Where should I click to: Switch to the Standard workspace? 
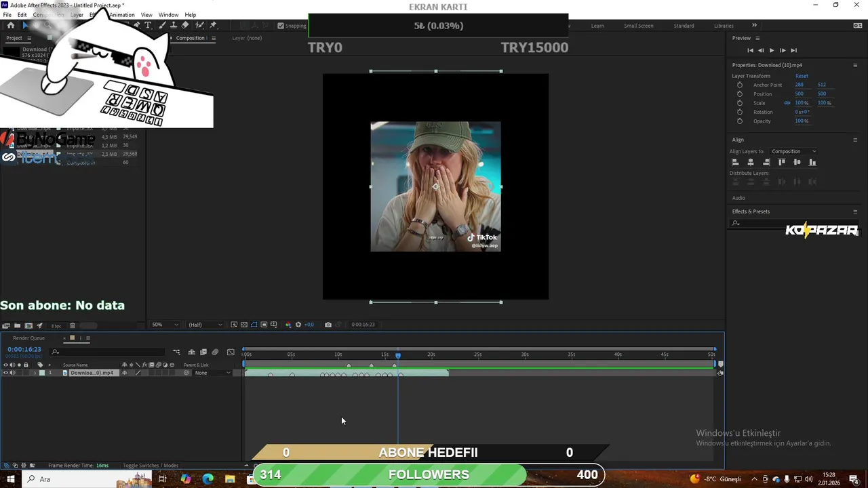pos(684,26)
